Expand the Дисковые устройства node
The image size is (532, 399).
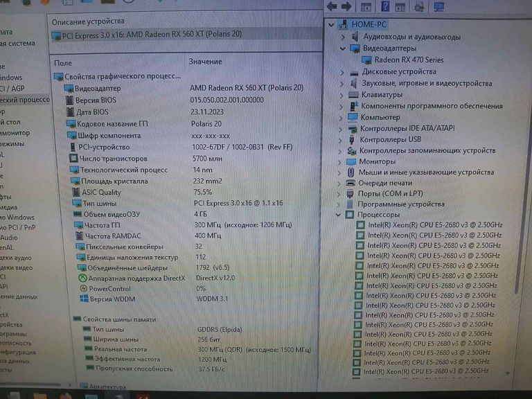click(x=342, y=72)
